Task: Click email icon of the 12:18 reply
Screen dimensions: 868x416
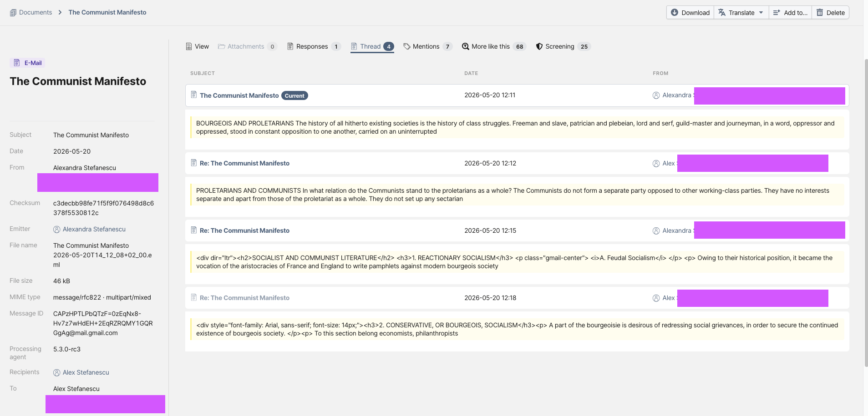Action: pos(194,297)
